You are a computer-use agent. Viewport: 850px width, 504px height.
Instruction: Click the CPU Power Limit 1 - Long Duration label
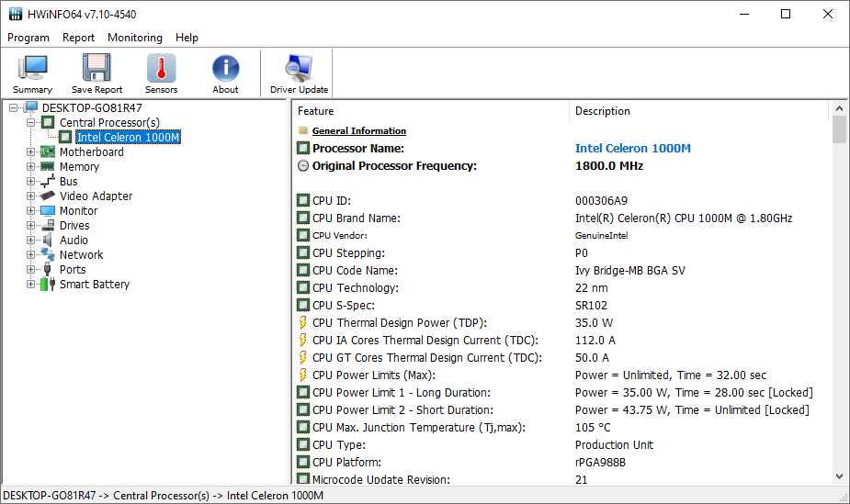click(x=402, y=392)
